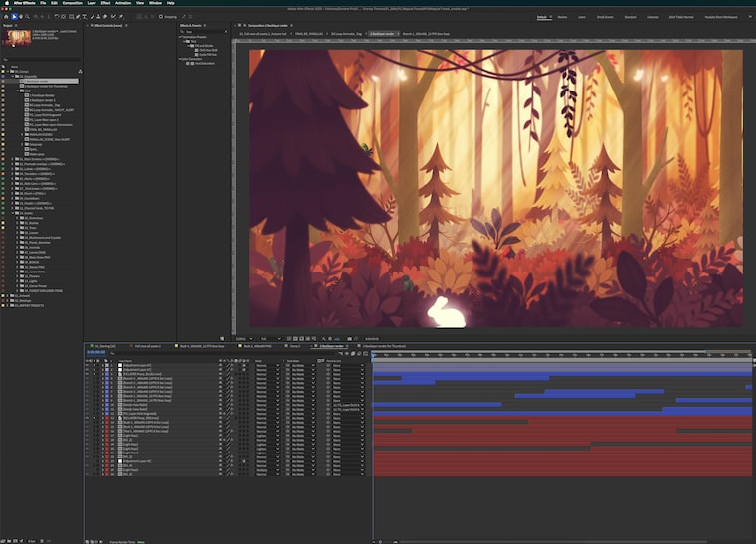Toggle the motion blur icon in timeline header
The height and width of the screenshot is (544, 756).
(x=359, y=353)
